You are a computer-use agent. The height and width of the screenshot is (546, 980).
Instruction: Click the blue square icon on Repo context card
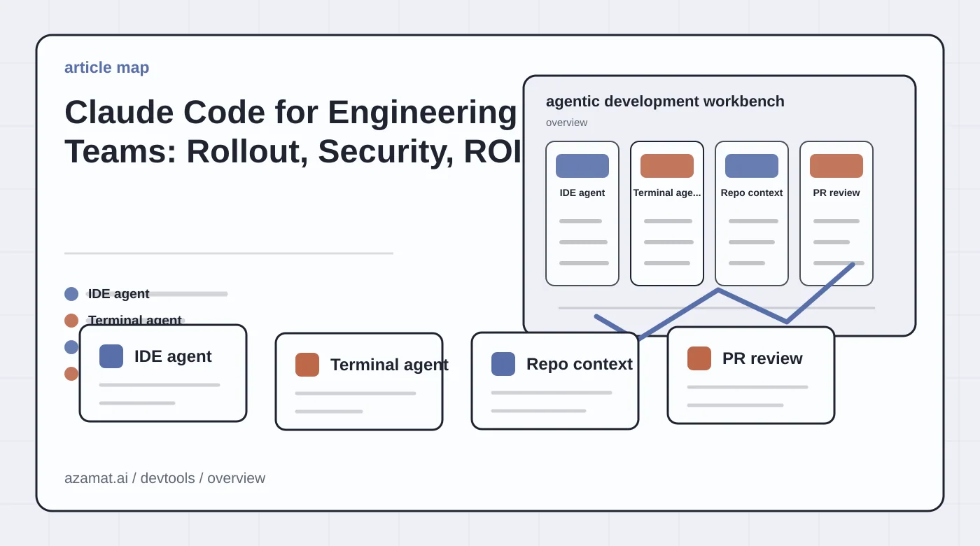tap(503, 364)
